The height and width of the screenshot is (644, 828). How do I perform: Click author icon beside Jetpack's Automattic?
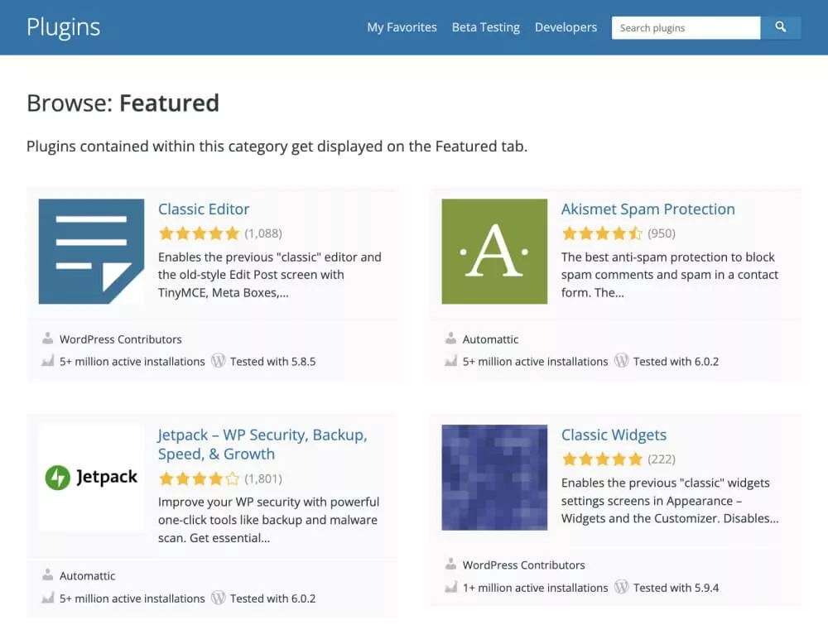pos(47,574)
